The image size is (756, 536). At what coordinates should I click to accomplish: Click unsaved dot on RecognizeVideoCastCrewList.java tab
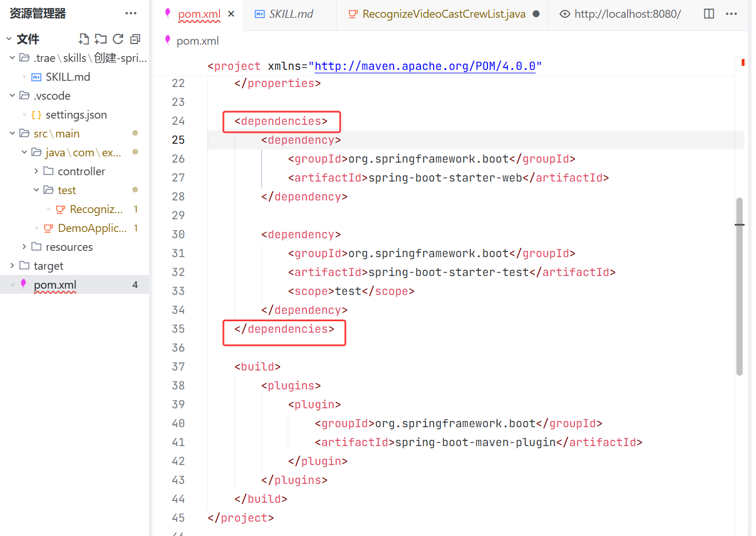click(x=536, y=14)
